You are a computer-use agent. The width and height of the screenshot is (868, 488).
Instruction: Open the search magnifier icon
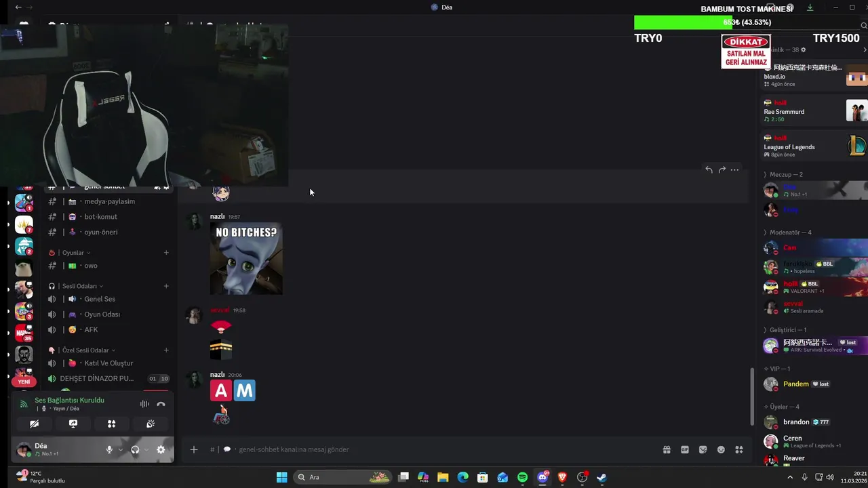coord(863,26)
